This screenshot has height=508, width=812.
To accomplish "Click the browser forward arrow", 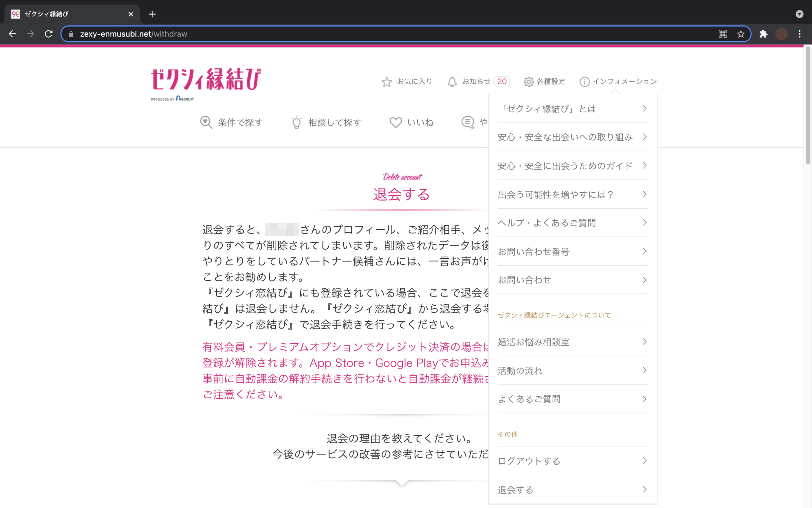I will tap(30, 34).
